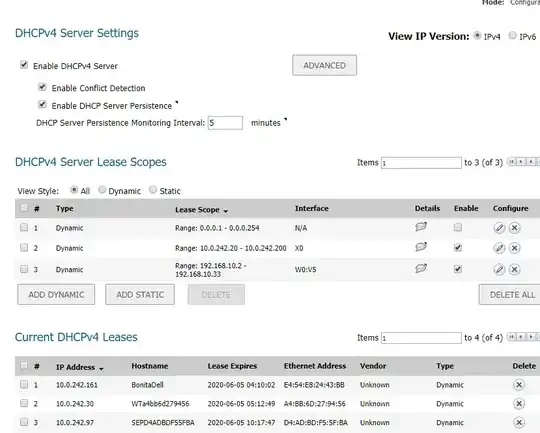The image size is (540, 433).
Task: Sort leases by Lease Expires column
Action: (232, 366)
